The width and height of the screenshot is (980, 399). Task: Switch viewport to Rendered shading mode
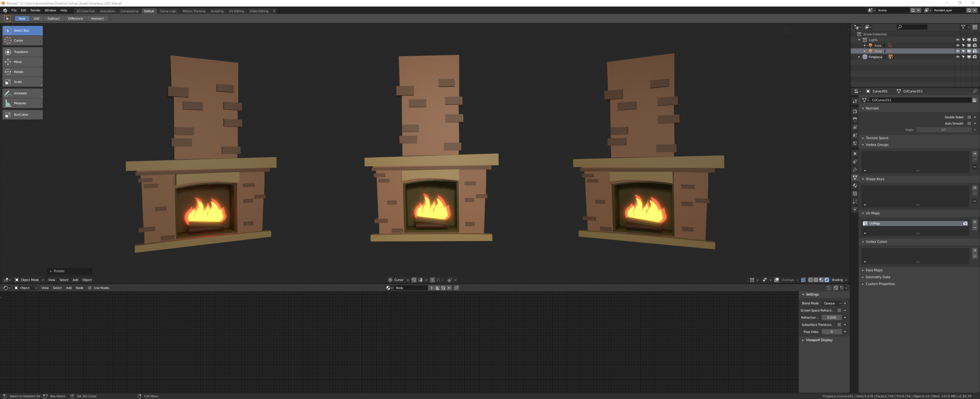pos(826,280)
